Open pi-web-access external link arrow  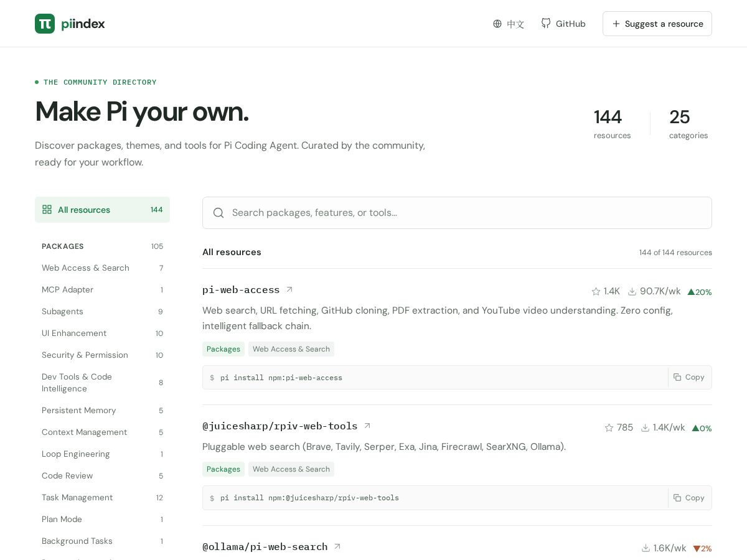coord(289,290)
